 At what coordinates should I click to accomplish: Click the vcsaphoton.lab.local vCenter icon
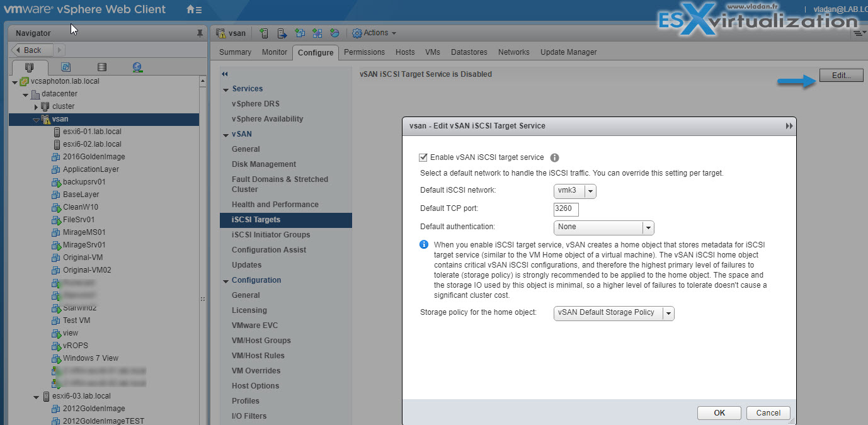[24, 81]
